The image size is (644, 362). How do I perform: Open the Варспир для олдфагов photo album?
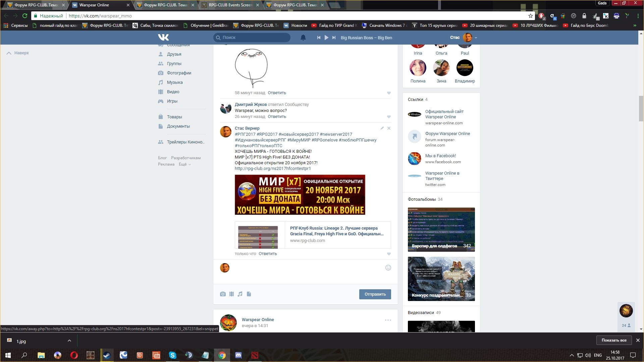(441, 230)
